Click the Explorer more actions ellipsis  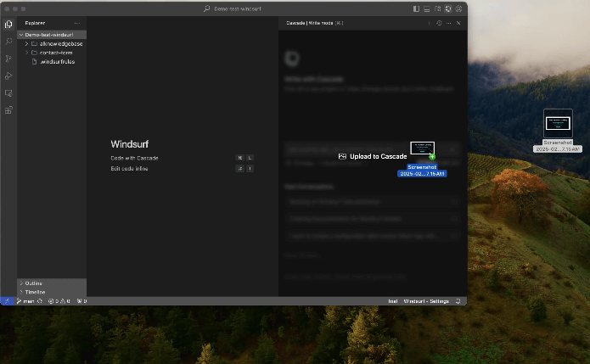[77, 23]
